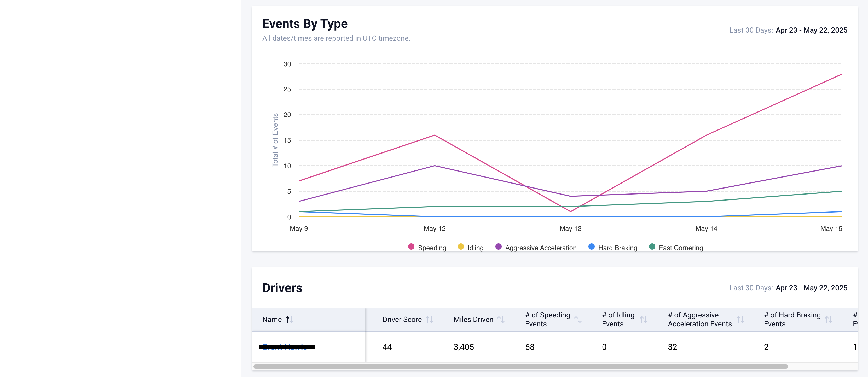Sort by number of Idling Events
The image size is (868, 377).
click(x=644, y=320)
